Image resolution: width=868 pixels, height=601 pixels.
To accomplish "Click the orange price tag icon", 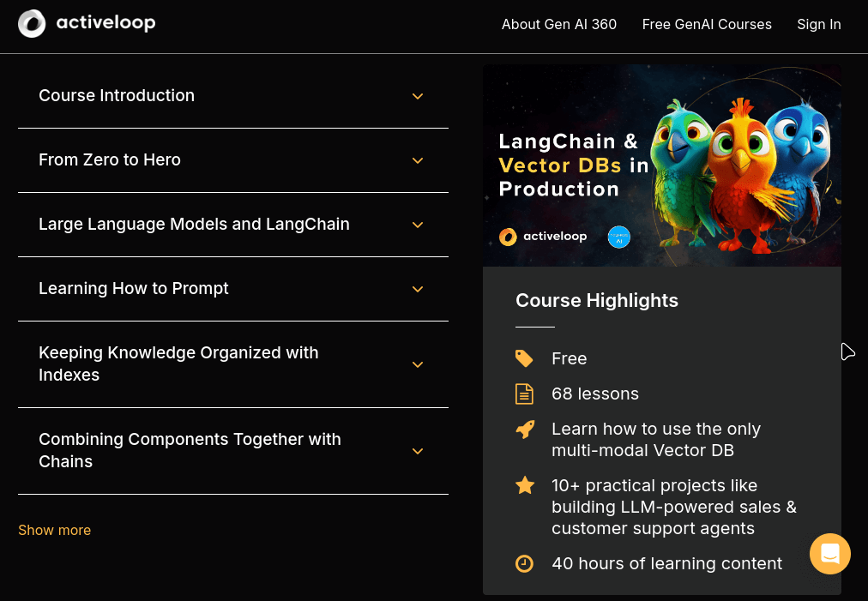I will (524, 358).
